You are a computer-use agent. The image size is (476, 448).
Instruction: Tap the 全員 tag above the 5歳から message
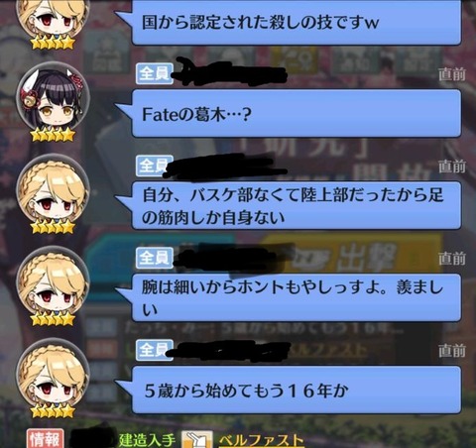point(155,350)
